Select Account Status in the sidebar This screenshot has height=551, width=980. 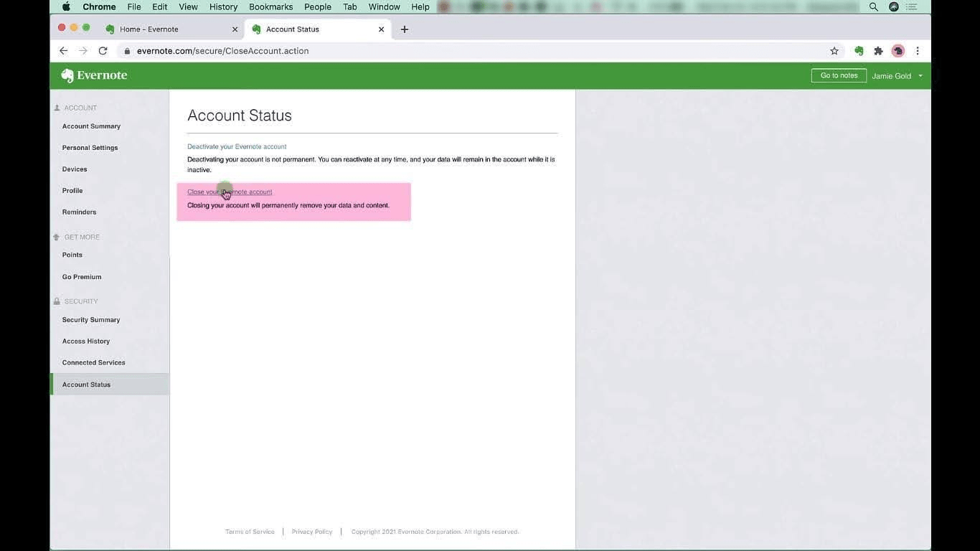click(x=110, y=385)
